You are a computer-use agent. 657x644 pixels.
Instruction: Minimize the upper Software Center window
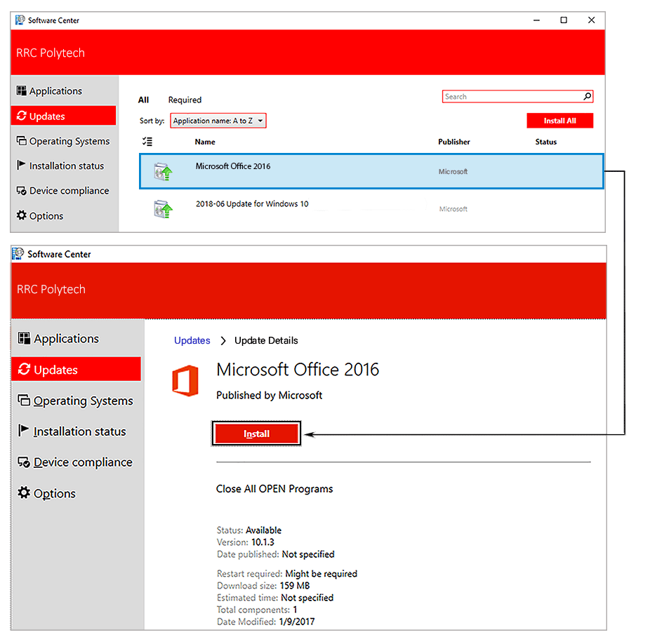[x=536, y=20]
